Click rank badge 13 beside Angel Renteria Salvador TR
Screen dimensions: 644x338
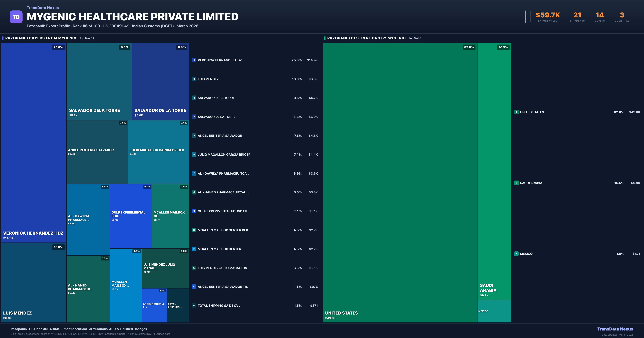194,287
